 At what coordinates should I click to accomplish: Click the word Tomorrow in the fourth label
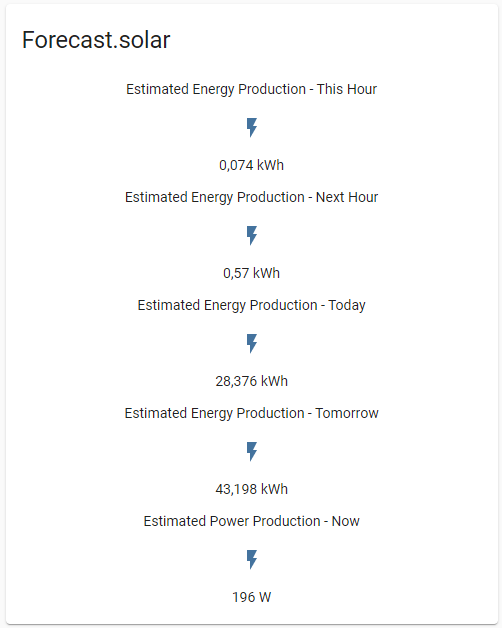[347, 413]
